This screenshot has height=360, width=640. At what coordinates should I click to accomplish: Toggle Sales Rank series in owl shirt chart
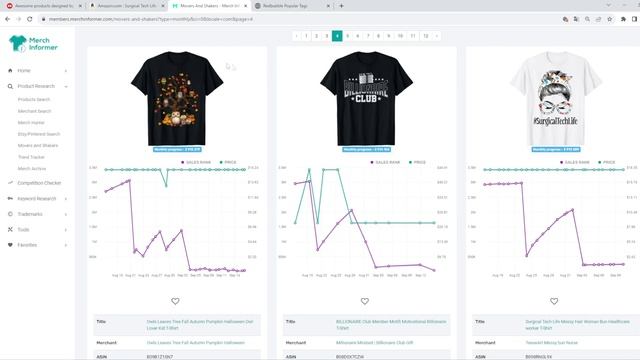(x=196, y=162)
